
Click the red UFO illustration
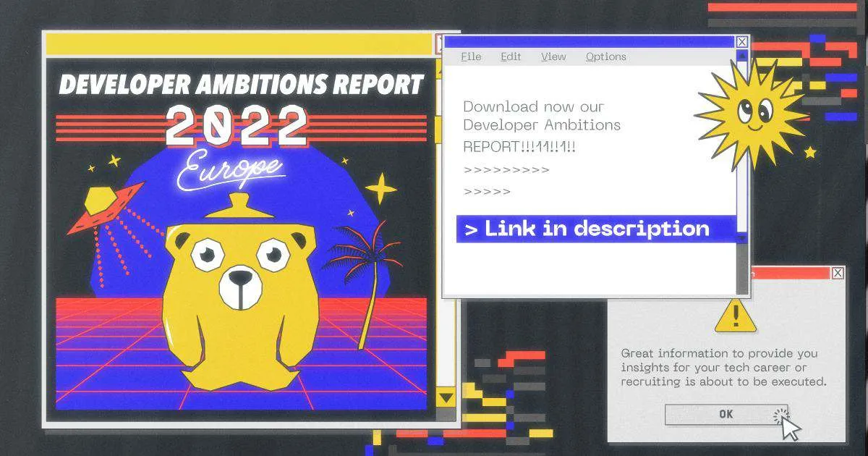tap(104, 206)
